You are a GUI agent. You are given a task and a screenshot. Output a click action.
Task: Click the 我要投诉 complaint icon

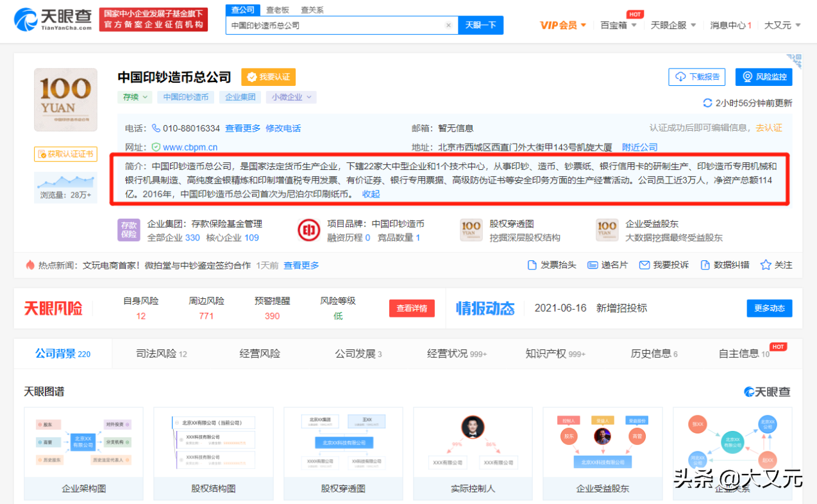pyautogui.click(x=644, y=265)
